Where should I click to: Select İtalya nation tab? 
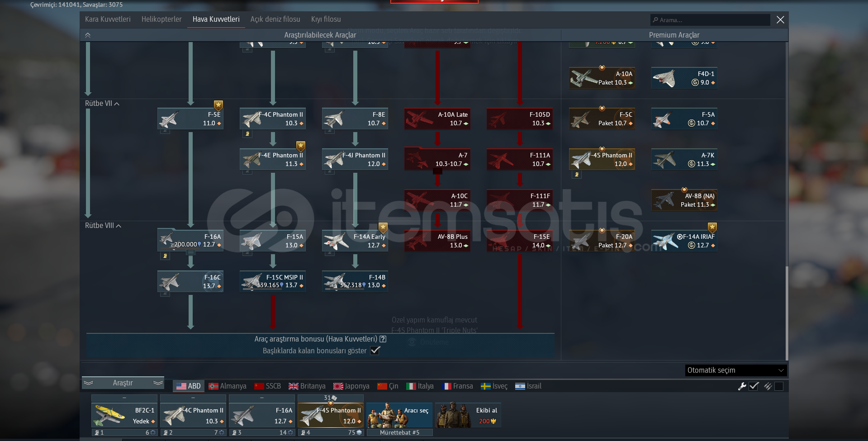point(420,386)
